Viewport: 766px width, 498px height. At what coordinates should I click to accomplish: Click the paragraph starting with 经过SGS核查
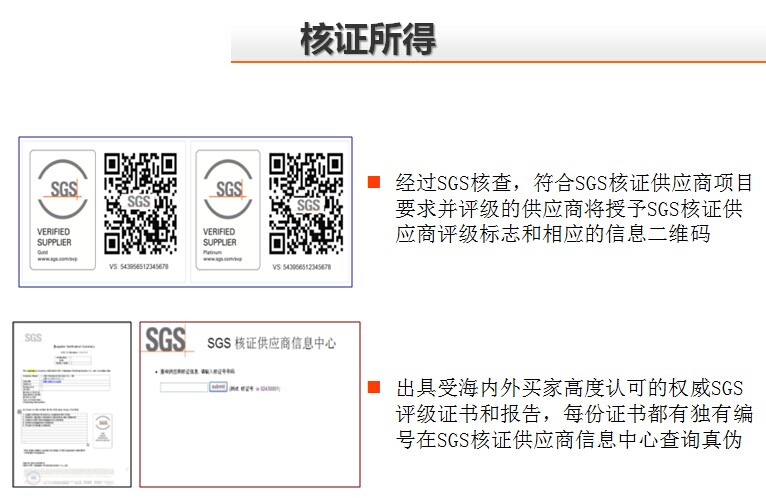coord(574,208)
